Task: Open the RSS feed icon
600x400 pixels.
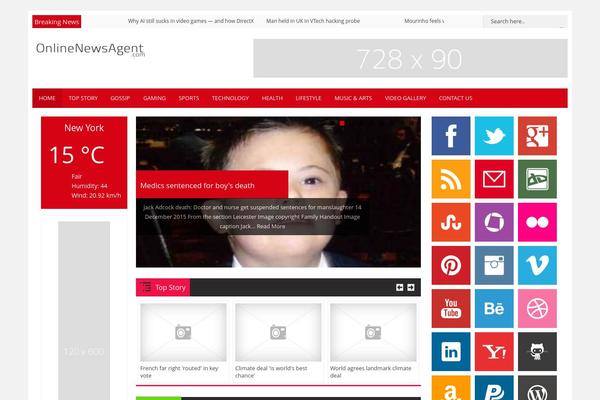Action: [451, 179]
